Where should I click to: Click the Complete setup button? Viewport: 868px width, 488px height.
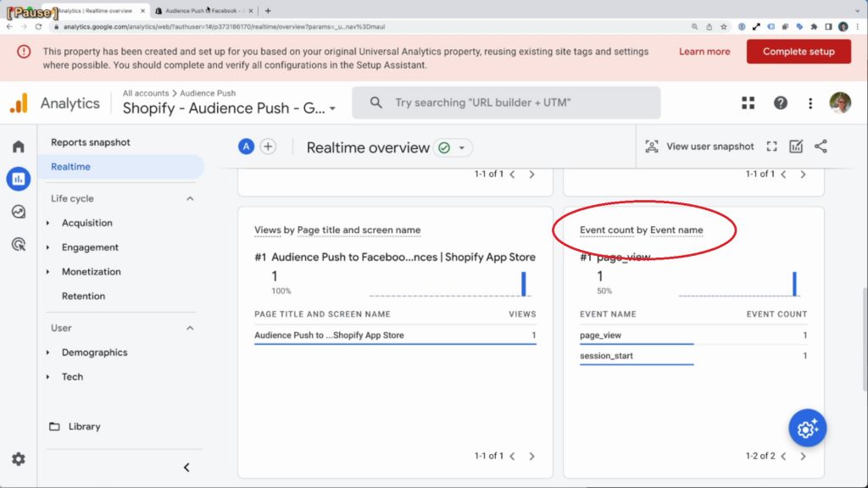pyautogui.click(x=798, y=52)
